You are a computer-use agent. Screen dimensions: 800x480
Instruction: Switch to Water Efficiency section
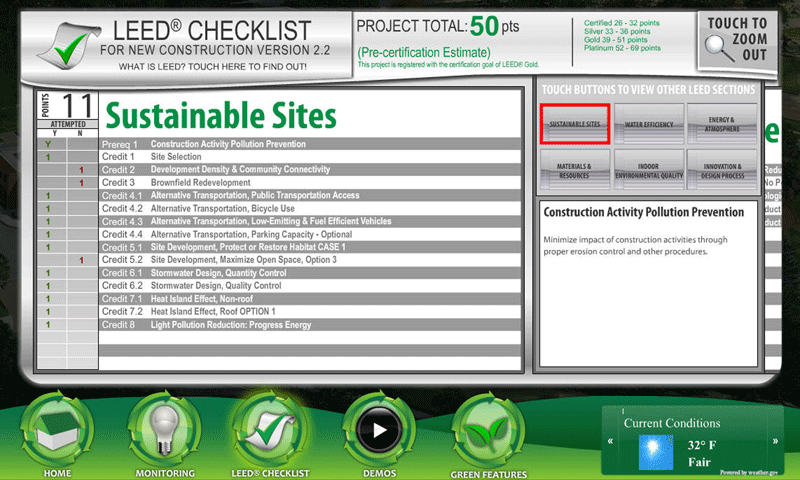click(x=648, y=124)
